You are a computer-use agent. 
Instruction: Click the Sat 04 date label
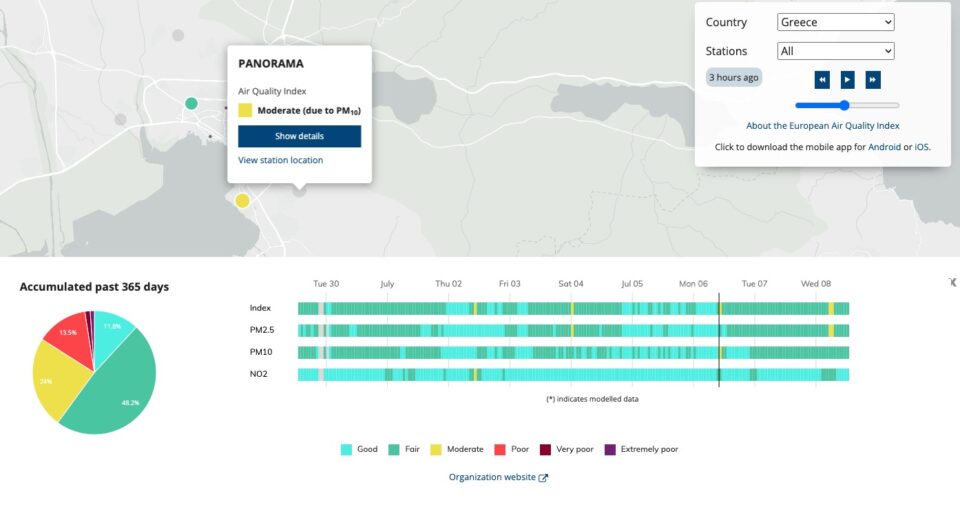coord(571,284)
